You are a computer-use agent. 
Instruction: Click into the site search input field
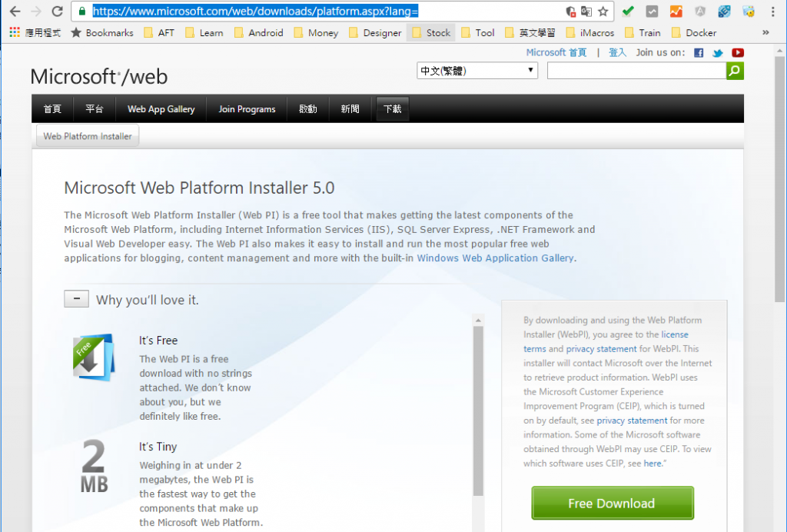pos(636,71)
